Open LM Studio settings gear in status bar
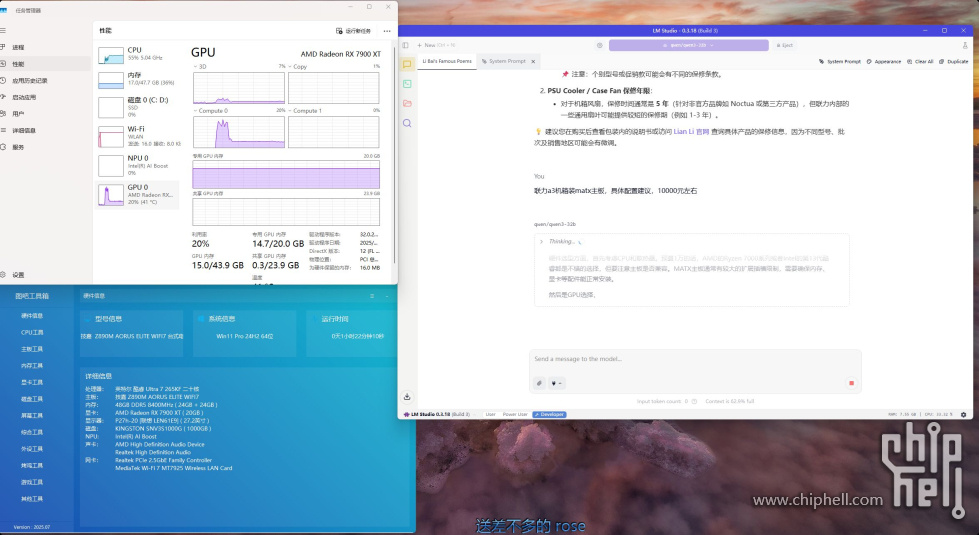979x535 pixels. (x=963, y=415)
